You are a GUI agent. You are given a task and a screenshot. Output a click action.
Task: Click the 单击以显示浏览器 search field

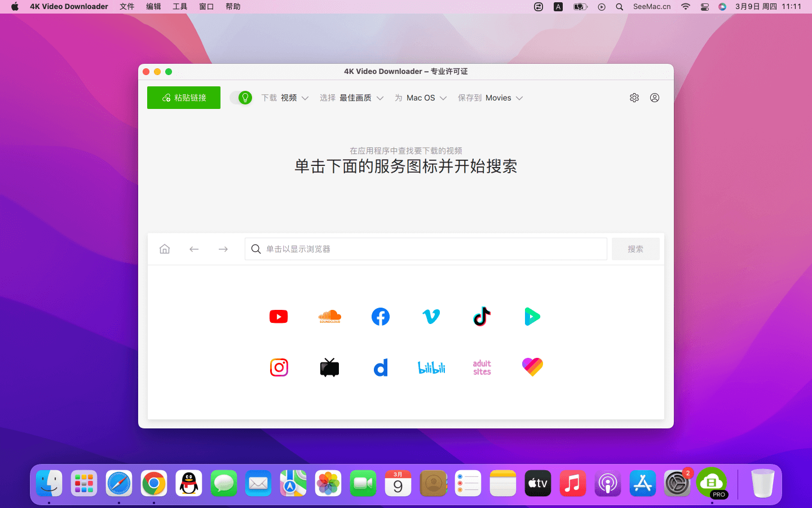point(426,249)
